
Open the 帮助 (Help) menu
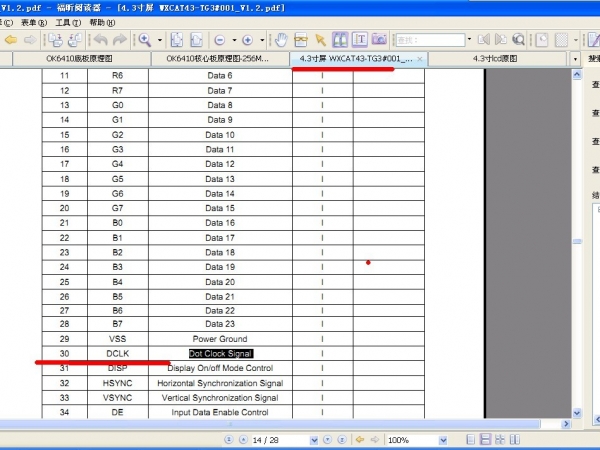tap(101, 21)
